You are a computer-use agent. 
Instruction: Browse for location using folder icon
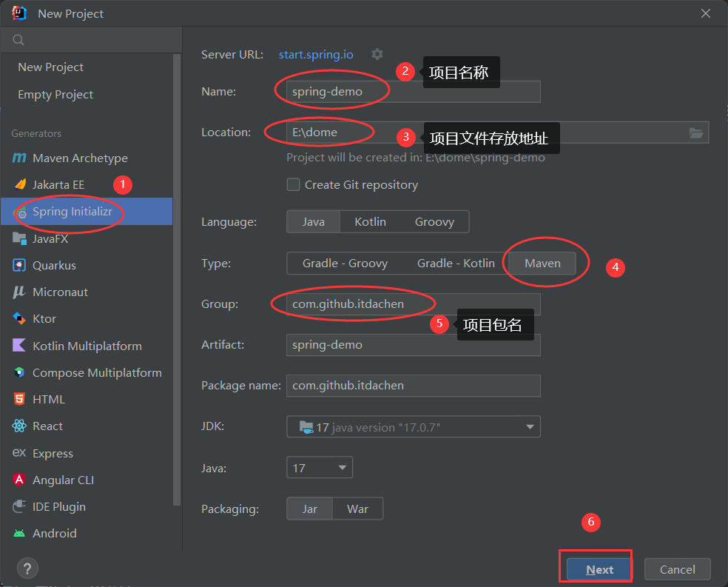(695, 133)
